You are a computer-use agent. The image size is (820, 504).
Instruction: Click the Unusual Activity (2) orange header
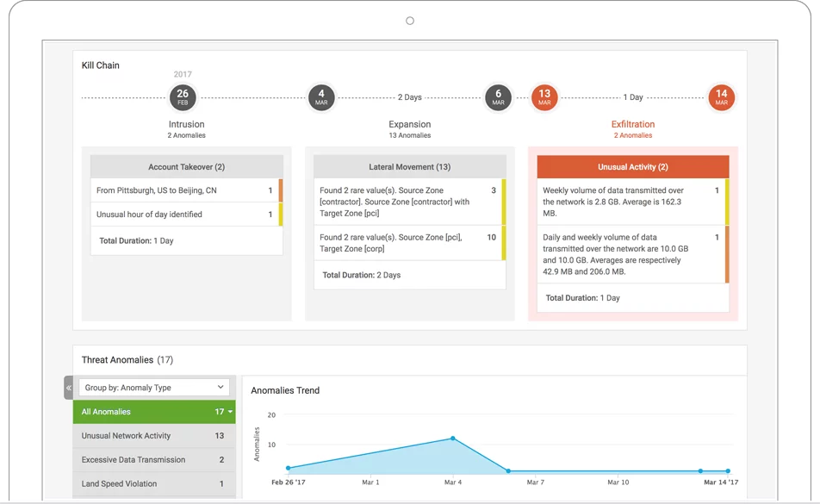(632, 167)
